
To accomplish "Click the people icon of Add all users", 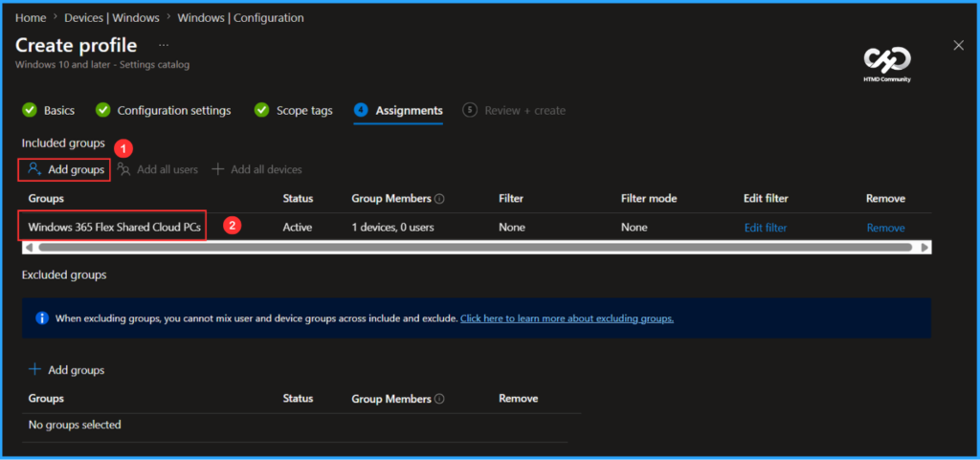I will tap(123, 169).
